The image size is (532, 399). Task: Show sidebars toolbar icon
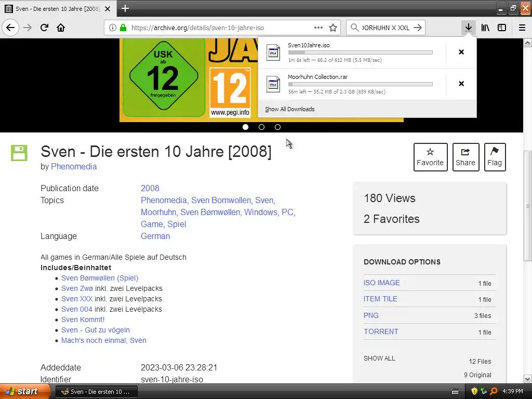click(x=502, y=28)
